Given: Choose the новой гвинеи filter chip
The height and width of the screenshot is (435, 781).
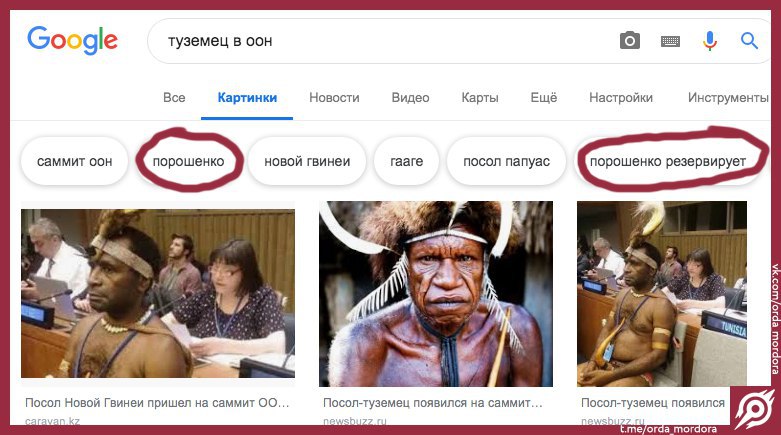Looking at the screenshot, I should coord(307,161).
